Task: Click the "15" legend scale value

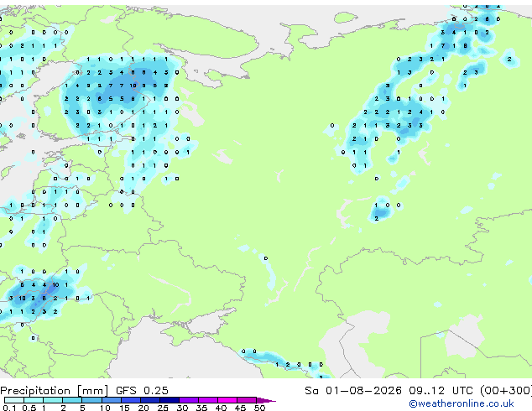Action: 124,408
